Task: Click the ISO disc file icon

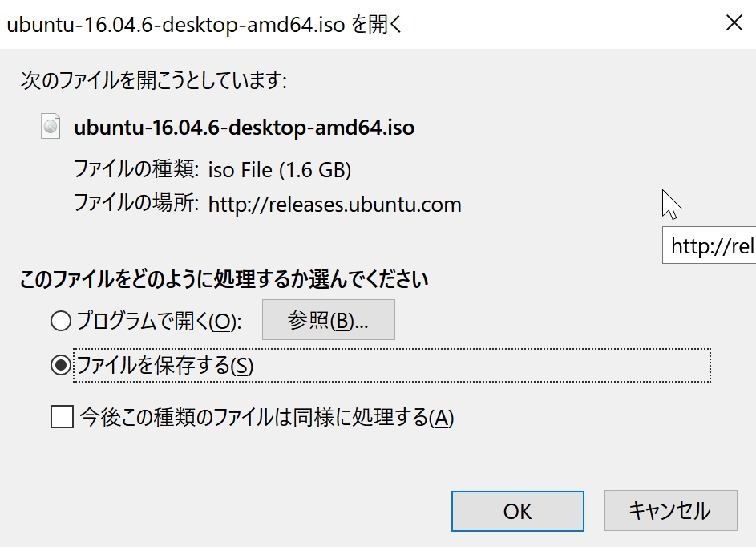Action: tap(51, 126)
